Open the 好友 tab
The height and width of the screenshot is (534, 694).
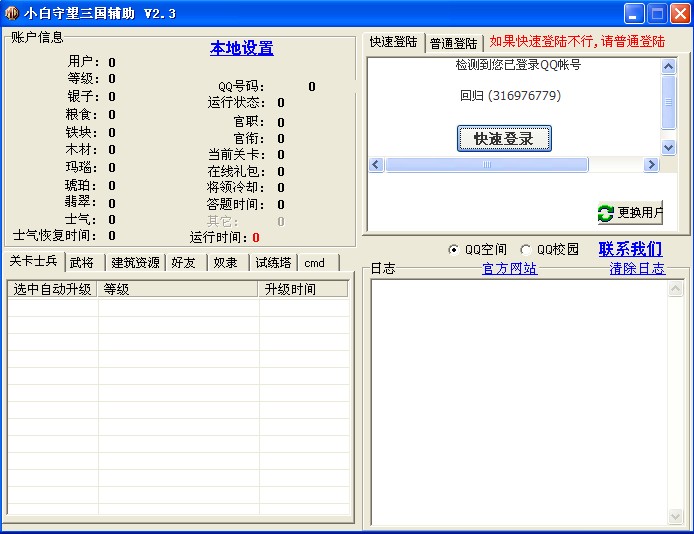pos(184,263)
